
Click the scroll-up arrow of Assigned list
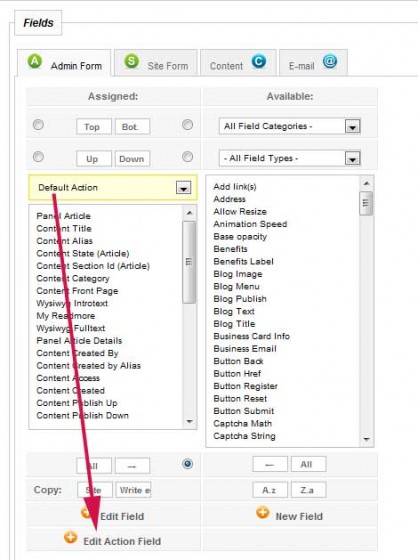pos(189,213)
